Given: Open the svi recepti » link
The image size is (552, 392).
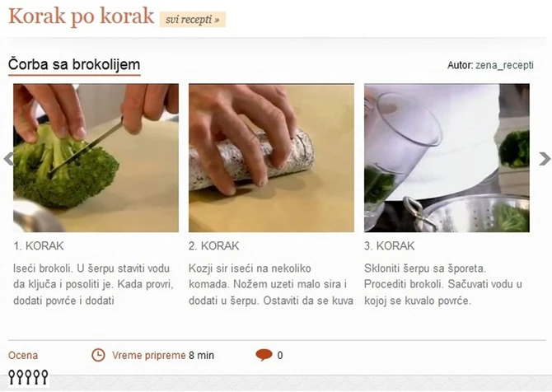Looking at the screenshot, I should tap(193, 20).
